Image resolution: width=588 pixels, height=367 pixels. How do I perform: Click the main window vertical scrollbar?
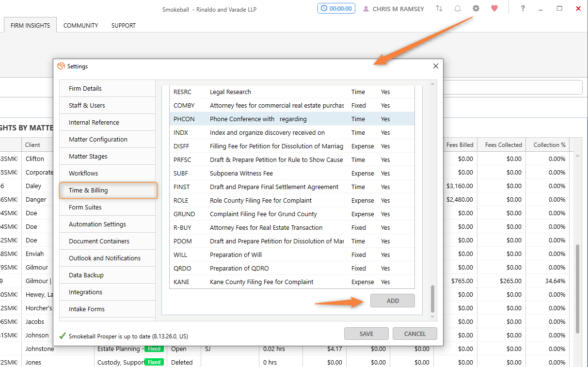[577, 288]
